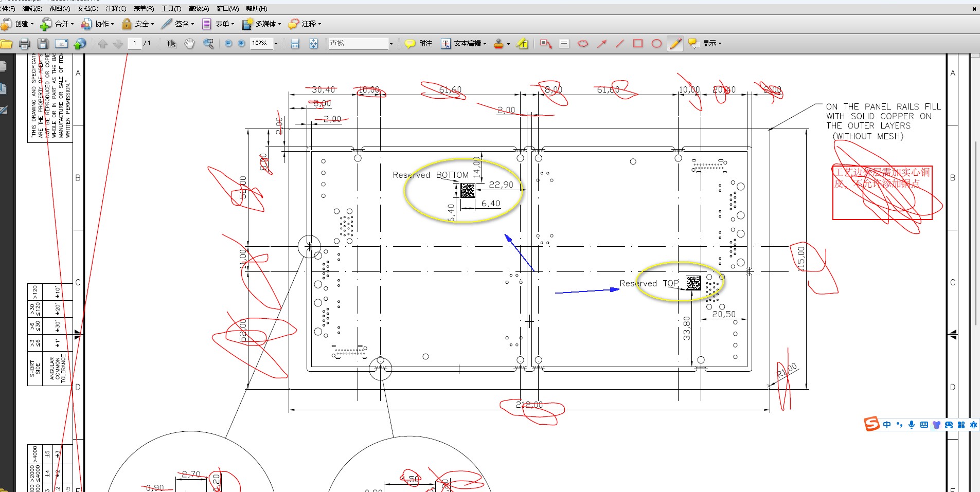Screen dimensions: 980x492
Task: Expand the 文本编辑 dropdown arrow
Action: [485, 44]
